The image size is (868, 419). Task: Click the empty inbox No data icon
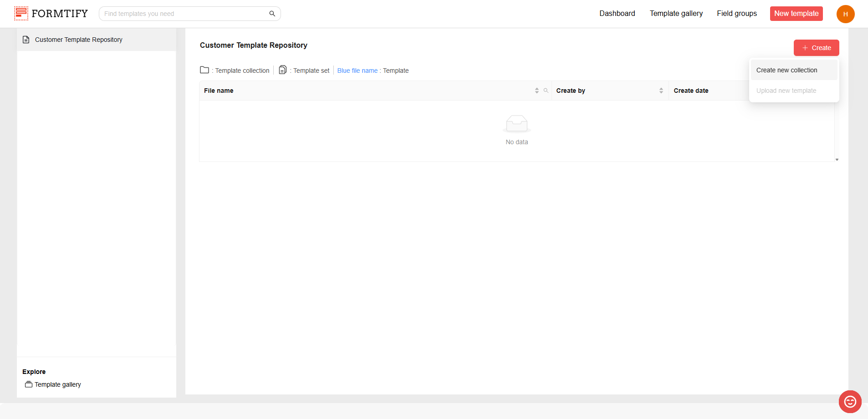click(516, 124)
